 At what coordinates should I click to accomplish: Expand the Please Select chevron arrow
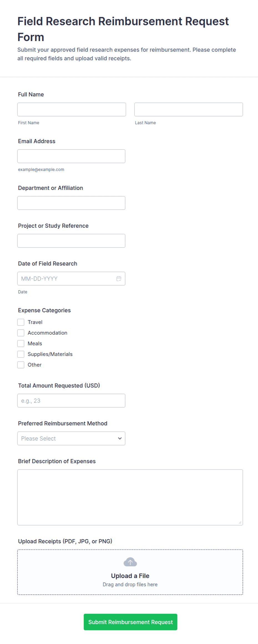[120, 438]
